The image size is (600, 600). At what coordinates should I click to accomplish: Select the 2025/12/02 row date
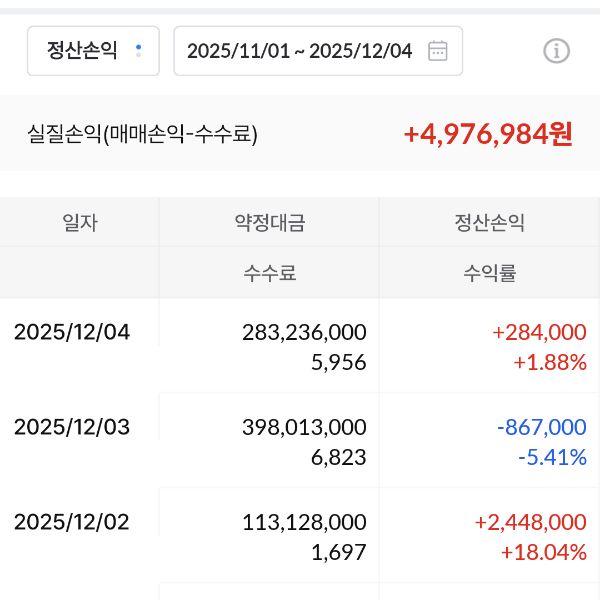[72, 522]
